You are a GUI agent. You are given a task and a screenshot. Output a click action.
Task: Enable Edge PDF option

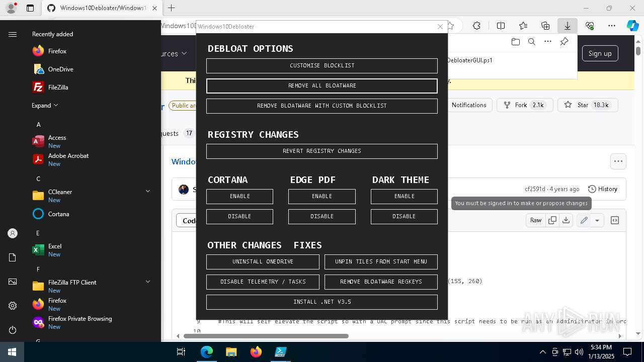point(322,197)
